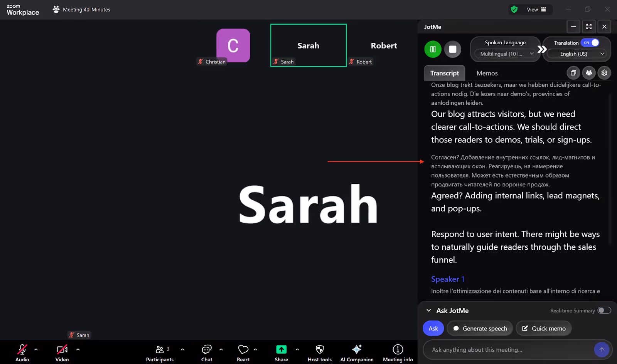Open the Chat panel
The width and height of the screenshot is (617, 364).
(207, 352)
